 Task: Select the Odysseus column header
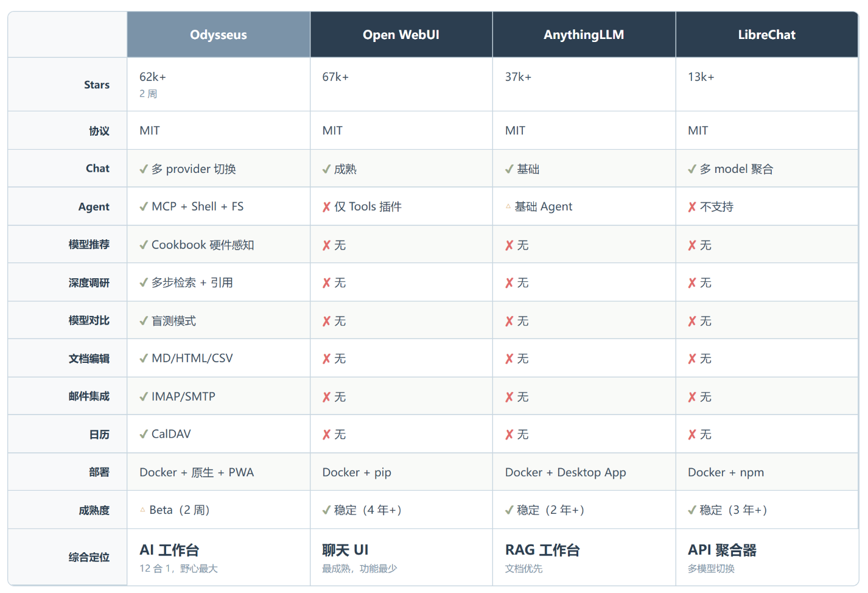[x=219, y=35]
